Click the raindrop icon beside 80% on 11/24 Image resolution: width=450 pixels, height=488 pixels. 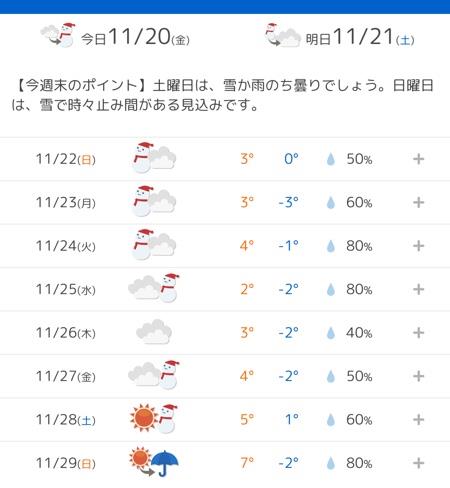click(x=330, y=246)
